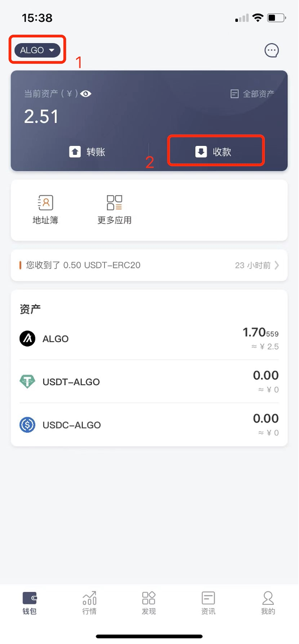Switch to the 行情 market tab

tap(89, 603)
